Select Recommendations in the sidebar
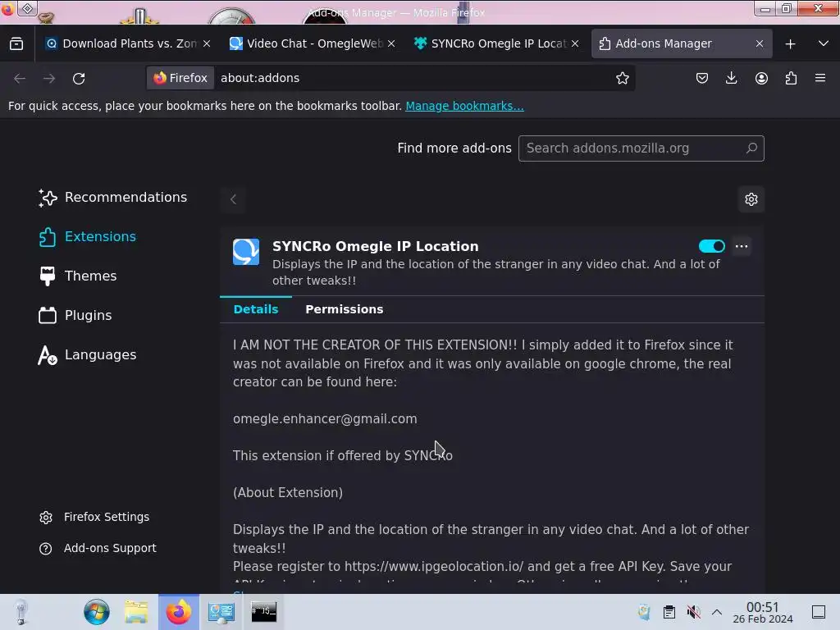The width and height of the screenshot is (840, 630). click(113, 198)
